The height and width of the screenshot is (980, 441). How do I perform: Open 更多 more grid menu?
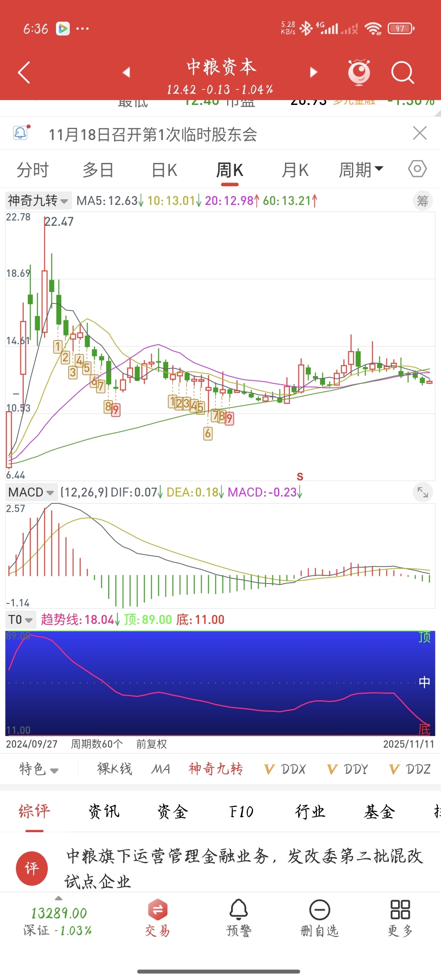pos(400,918)
